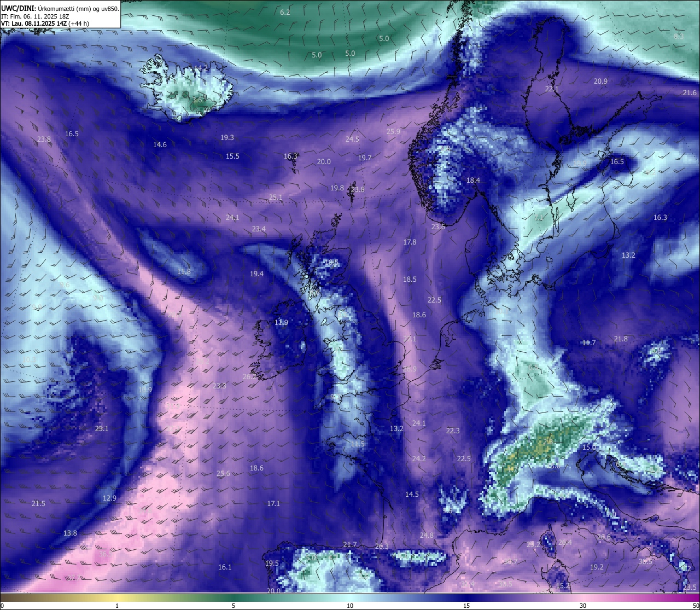This screenshot has height=610, width=700.
Task: Click the '26.6' value on the map
Action: (604, 537)
